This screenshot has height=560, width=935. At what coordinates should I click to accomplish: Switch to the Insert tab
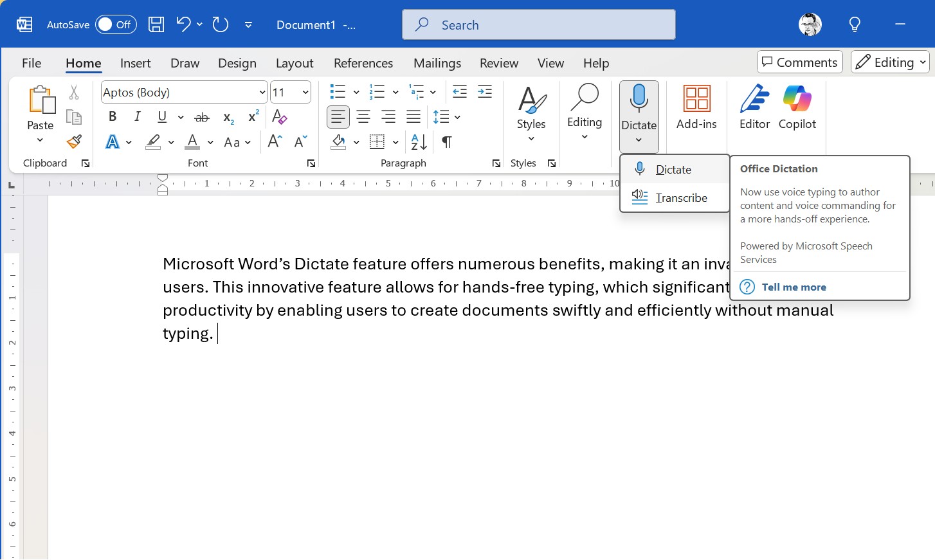[136, 63]
